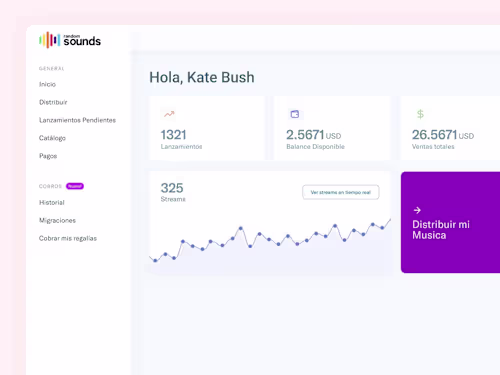Click Cobrar mis regalías link
Image resolution: width=500 pixels, height=375 pixels.
pos(68,238)
